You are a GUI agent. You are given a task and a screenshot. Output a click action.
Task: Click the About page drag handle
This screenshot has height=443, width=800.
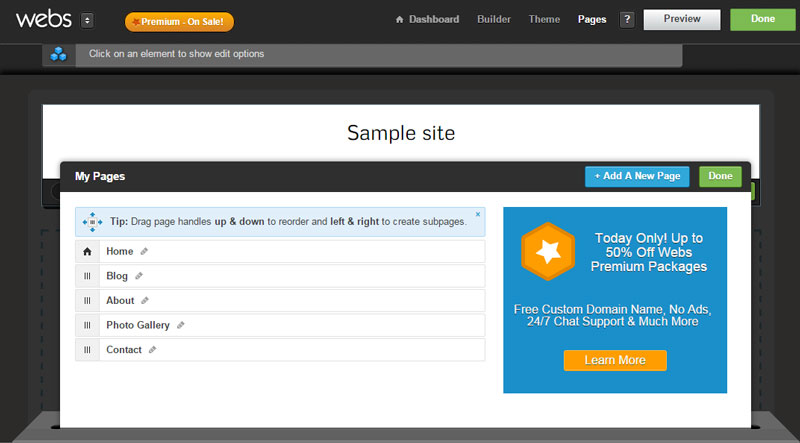tap(87, 301)
